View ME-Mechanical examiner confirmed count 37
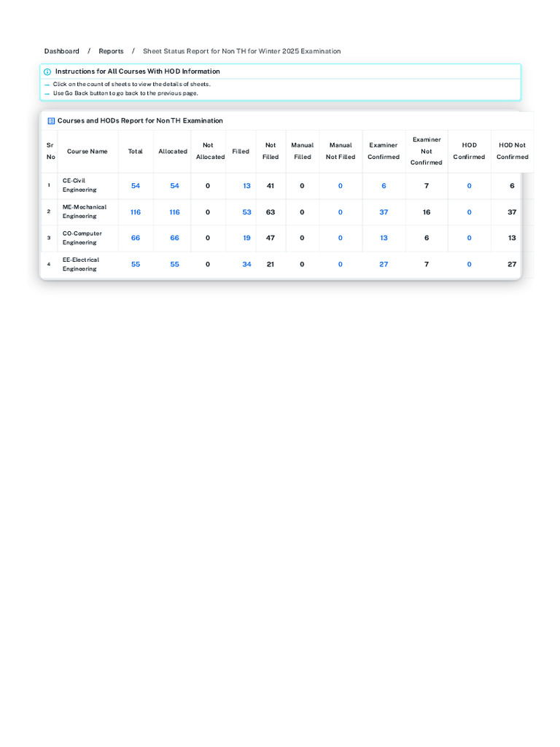This screenshot has height=747, width=560. (384, 212)
